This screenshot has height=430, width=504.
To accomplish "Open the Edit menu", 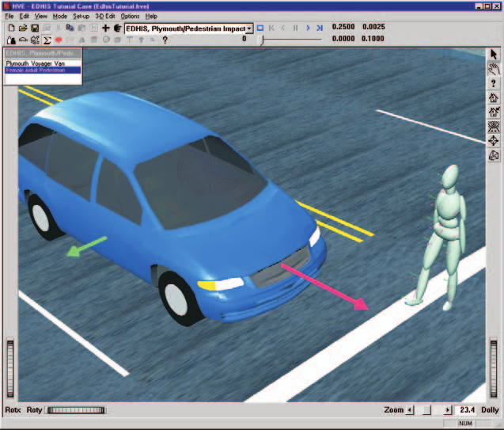I will [24, 16].
